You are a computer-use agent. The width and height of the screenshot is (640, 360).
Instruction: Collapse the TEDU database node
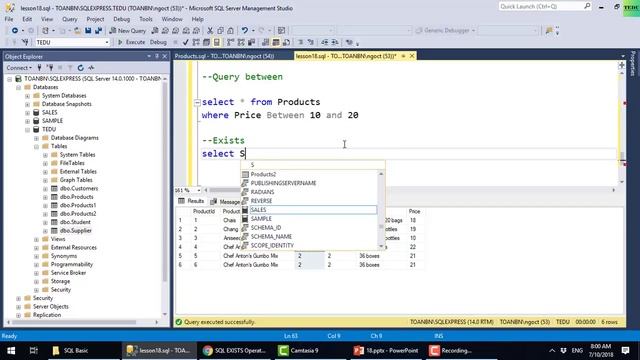[x=27, y=130]
